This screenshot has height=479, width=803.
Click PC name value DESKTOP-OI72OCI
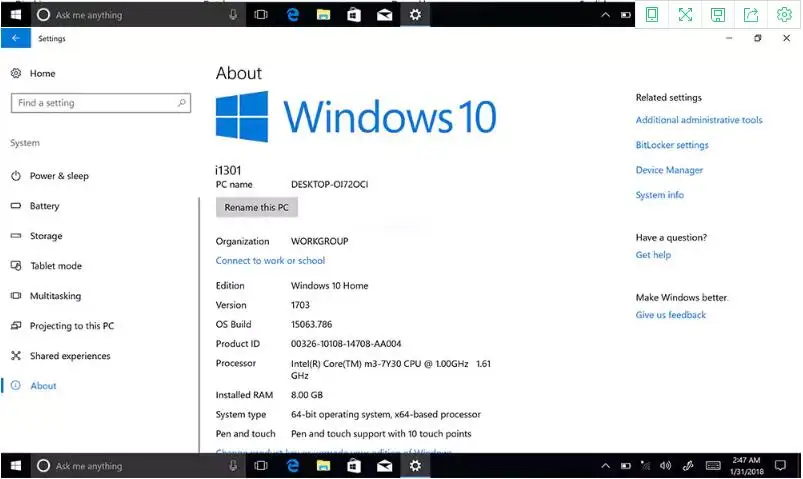[x=329, y=184]
